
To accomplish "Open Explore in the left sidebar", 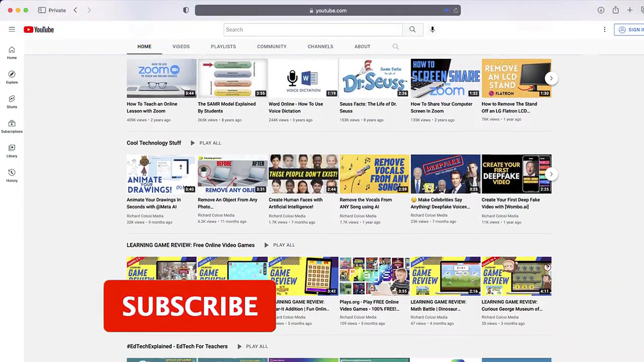I will click(12, 77).
